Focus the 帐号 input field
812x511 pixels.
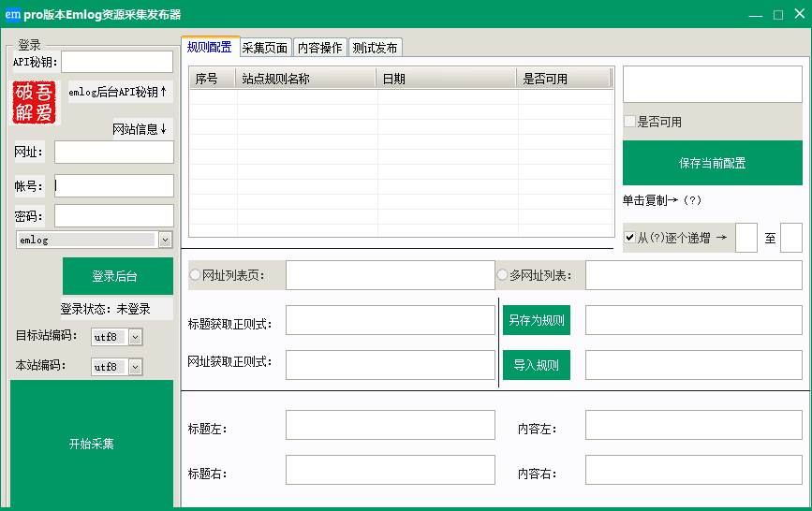pos(114,186)
